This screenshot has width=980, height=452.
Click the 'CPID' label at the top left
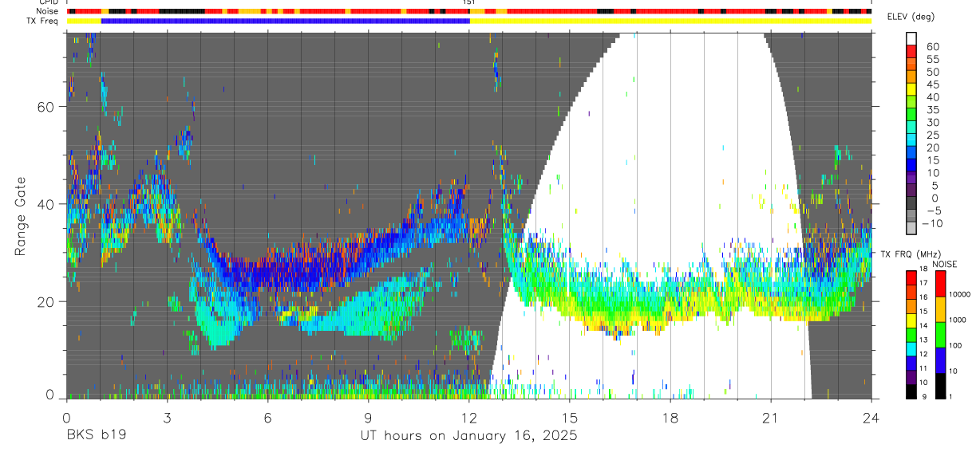point(50,2)
